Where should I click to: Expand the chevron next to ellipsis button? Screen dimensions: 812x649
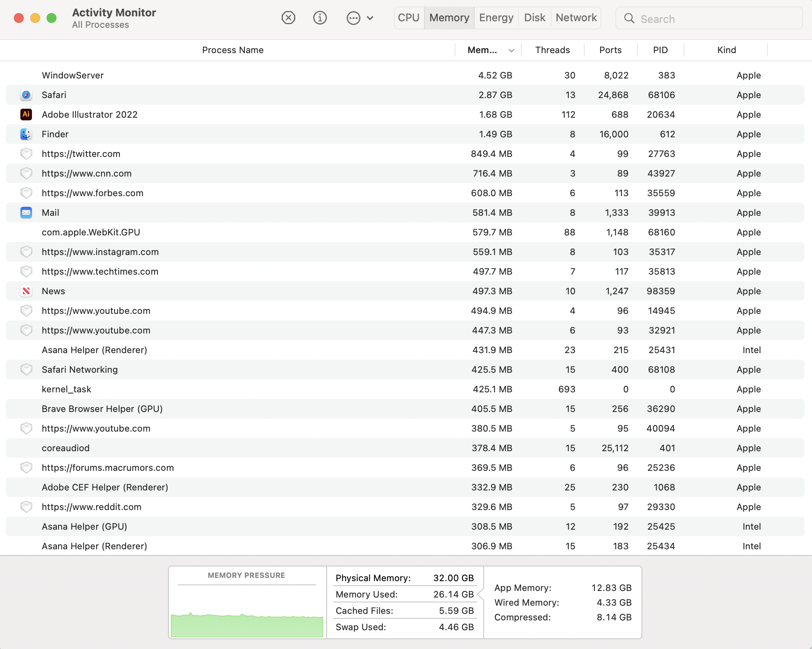(370, 18)
